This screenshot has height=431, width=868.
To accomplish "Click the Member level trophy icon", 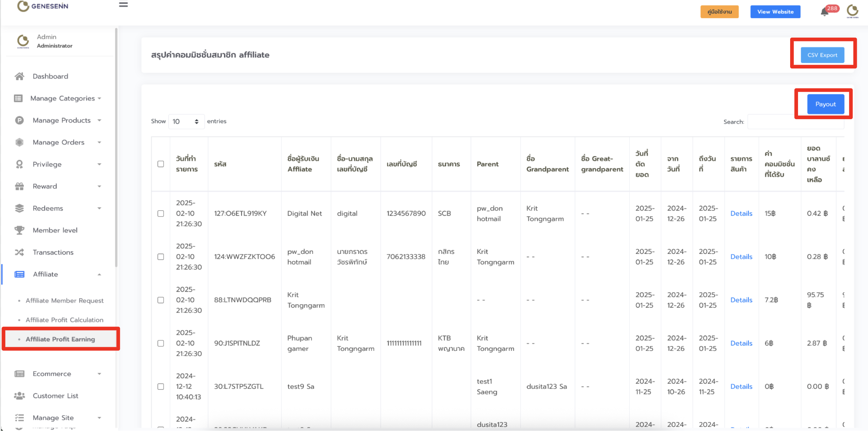I will click(20, 230).
